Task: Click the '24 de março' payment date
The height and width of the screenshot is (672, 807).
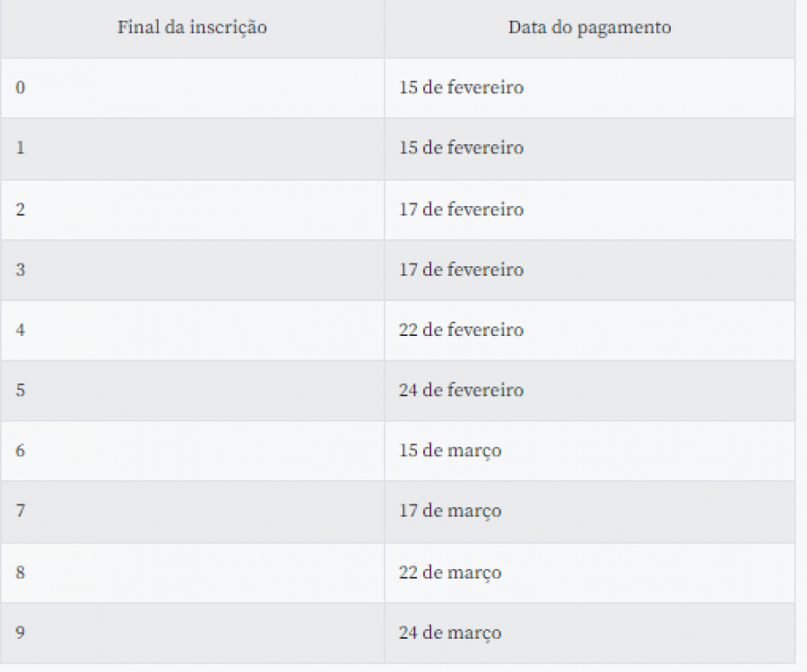Action: point(450,633)
